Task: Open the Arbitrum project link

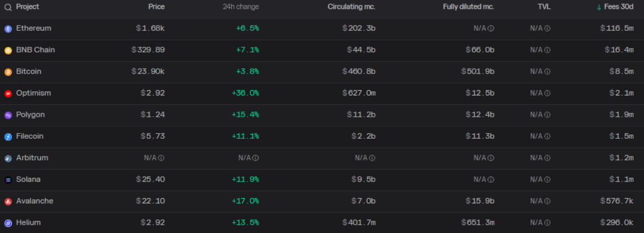Action: pyautogui.click(x=32, y=158)
